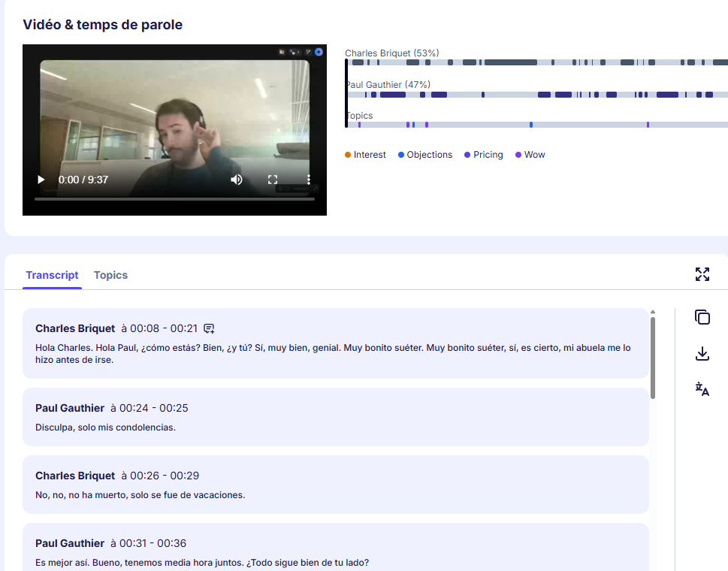Click the Objections legend item
Image resolution: width=728 pixels, height=571 pixels.
425,155
